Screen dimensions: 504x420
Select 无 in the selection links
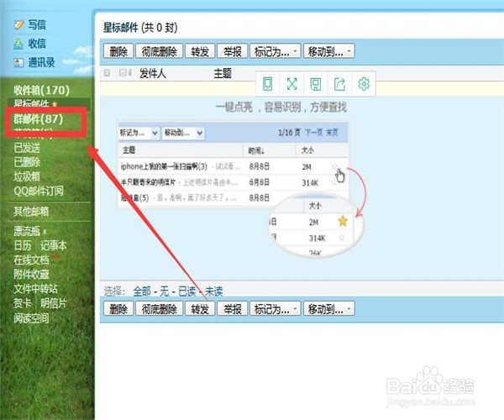[x=165, y=291]
